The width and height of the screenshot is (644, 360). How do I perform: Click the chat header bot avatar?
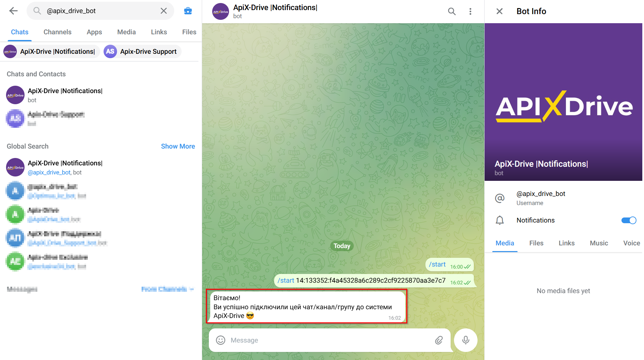click(x=221, y=11)
